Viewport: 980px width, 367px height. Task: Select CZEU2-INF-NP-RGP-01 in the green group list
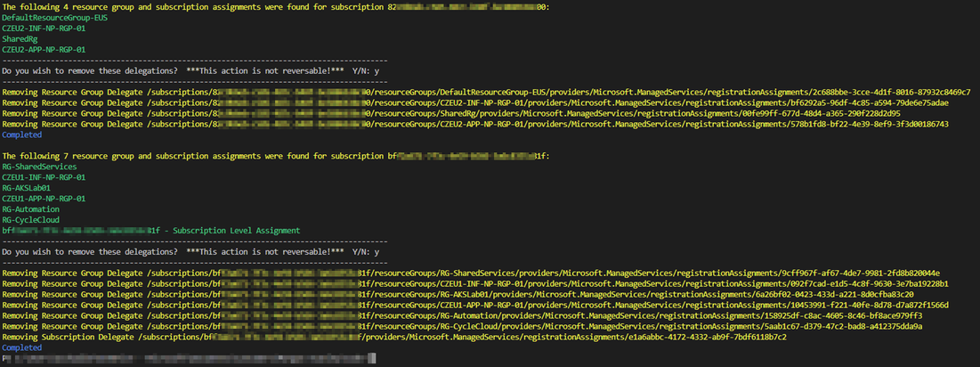(44, 28)
